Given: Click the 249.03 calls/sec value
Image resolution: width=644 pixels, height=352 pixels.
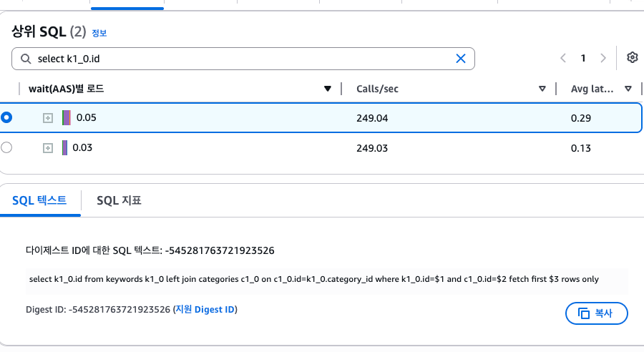Looking at the screenshot, I should (372, 148).
